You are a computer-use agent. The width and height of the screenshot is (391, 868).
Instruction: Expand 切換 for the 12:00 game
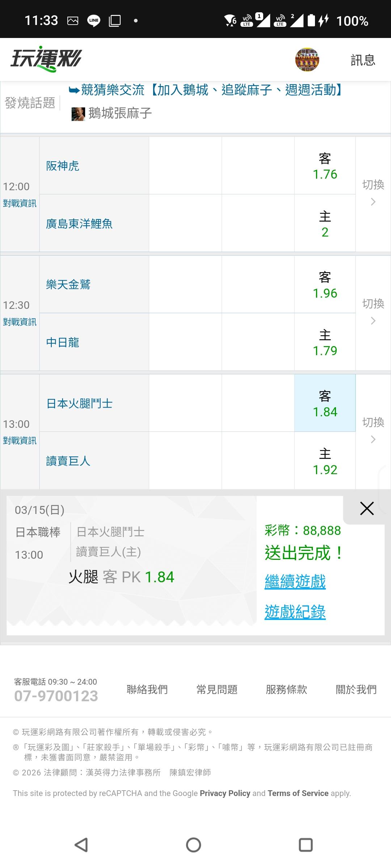[x=373, y=192]
